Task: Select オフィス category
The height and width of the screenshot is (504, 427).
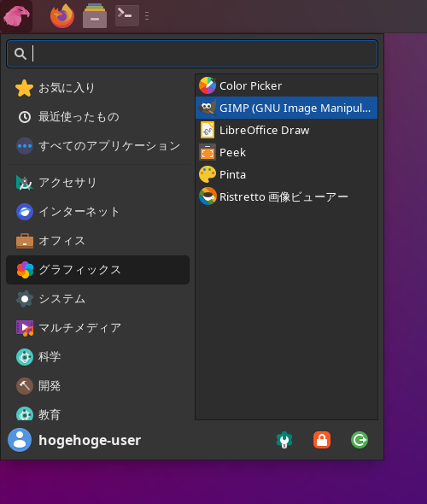Action: [97, 241]
